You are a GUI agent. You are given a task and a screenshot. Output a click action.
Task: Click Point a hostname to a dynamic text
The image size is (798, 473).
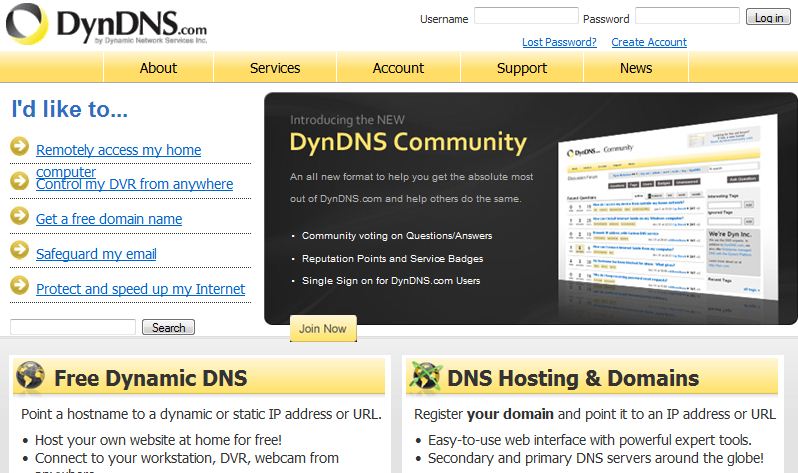click(x=202, y=414)
